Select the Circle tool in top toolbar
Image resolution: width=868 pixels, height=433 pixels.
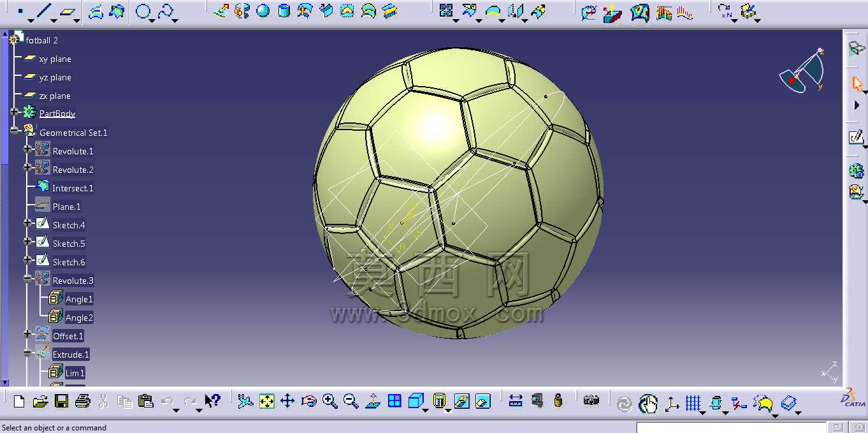pos(143,11)
